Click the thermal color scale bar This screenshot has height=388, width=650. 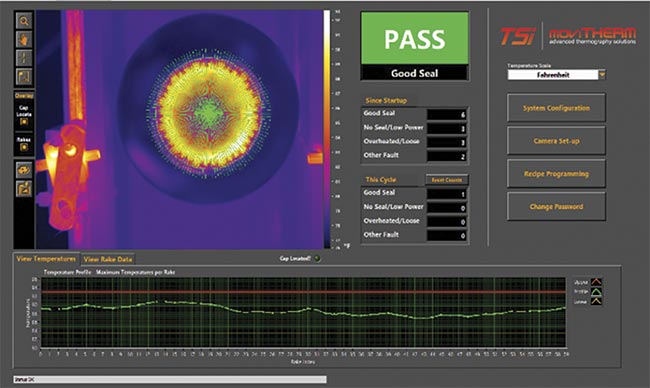coord(327,129)
